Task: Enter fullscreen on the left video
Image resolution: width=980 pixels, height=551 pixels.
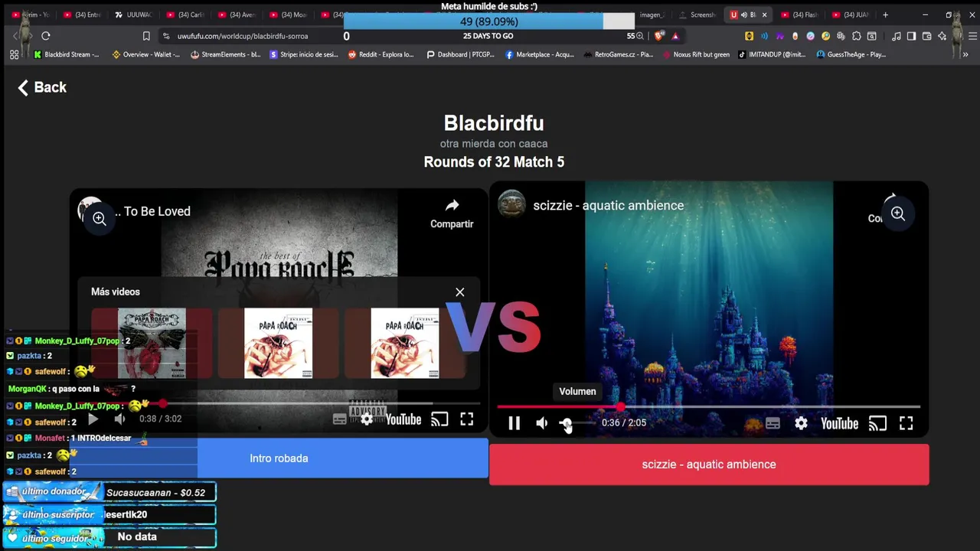Action: (466, 419)
